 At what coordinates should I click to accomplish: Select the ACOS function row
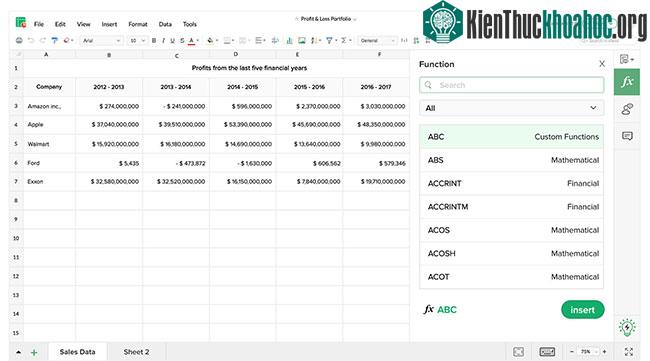tap(512, 230)
